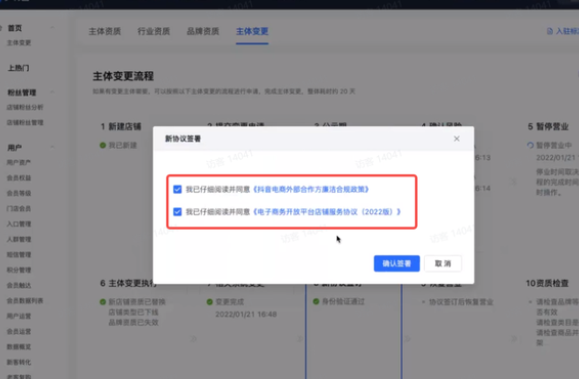
Task: Select 粉丝管理 sidebar heading
Action: click(22, 93)
